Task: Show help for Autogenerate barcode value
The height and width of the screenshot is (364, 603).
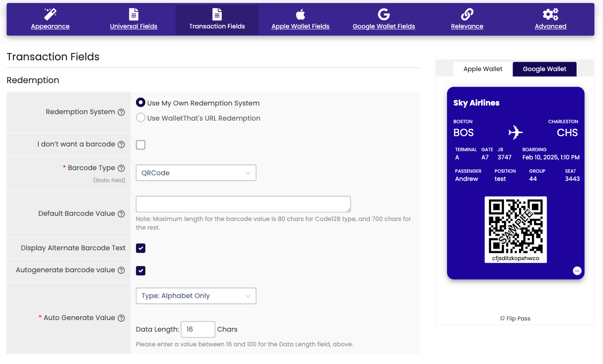Action: [x=121, y=270]
